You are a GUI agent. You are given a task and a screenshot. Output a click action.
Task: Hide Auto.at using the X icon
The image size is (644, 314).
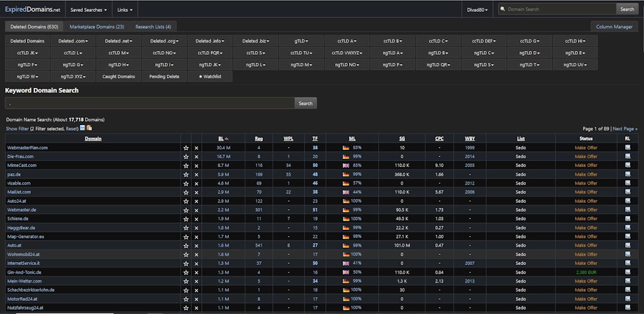tap(196, 246)
